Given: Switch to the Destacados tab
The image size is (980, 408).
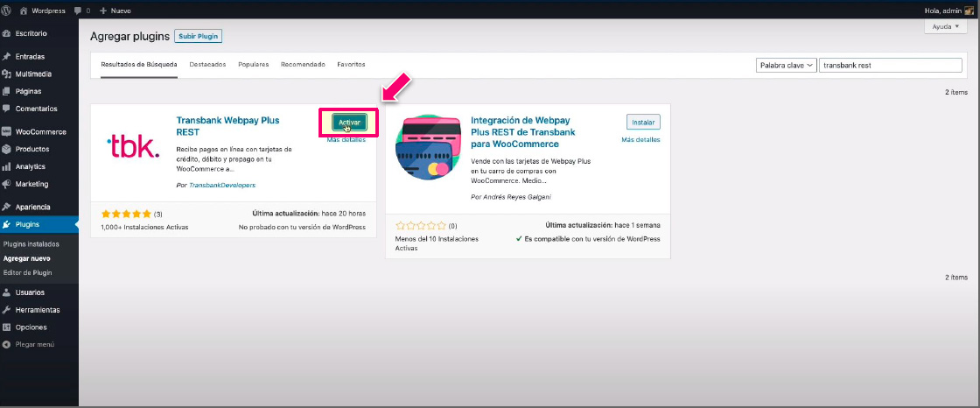Looking at the screenshot, I should [207, 65].
